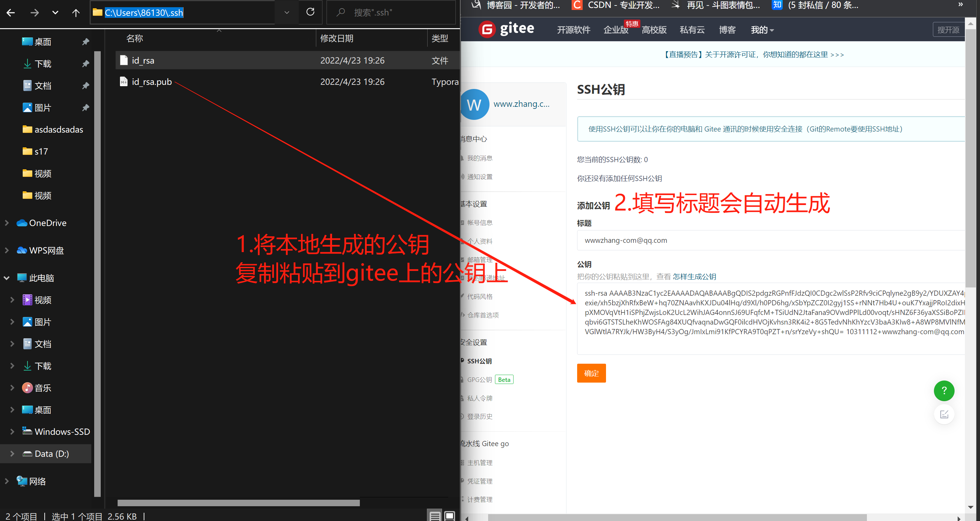Go up one folder level
Image resolution: width=980 pixels, height=521 pixels.
coord(76,13)
